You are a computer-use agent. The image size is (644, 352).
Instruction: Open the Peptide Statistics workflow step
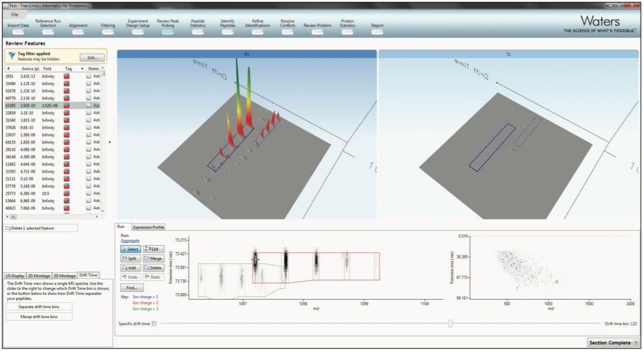point(198,26)
